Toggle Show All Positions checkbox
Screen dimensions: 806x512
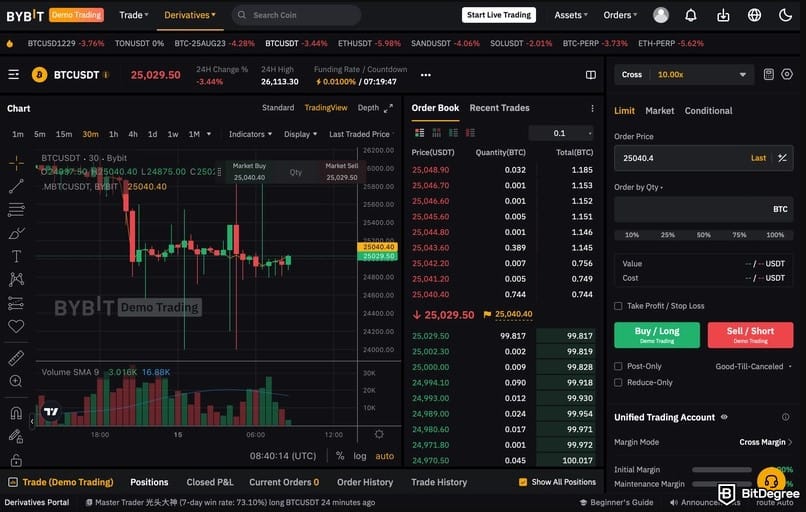pos(523,482)
